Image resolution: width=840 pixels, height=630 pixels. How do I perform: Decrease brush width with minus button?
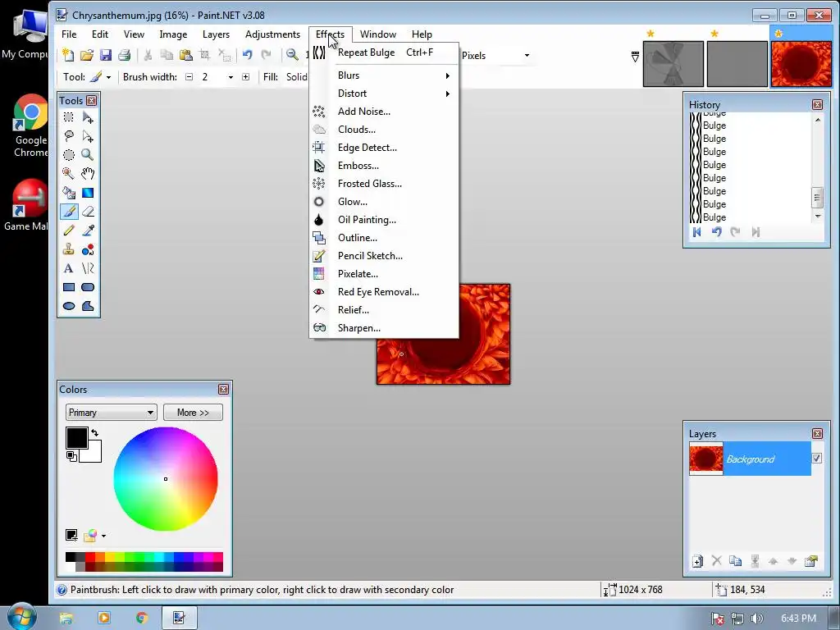[x=189, y=77]
